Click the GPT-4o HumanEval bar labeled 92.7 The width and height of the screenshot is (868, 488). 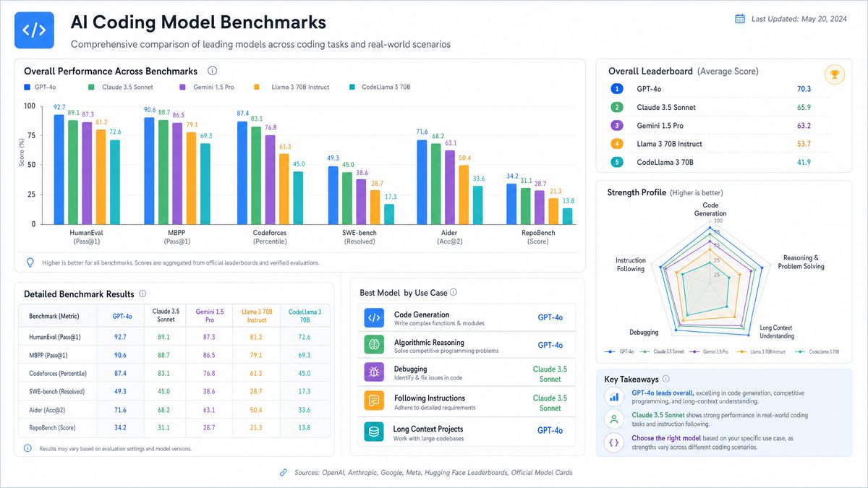[x=59, y=169]
